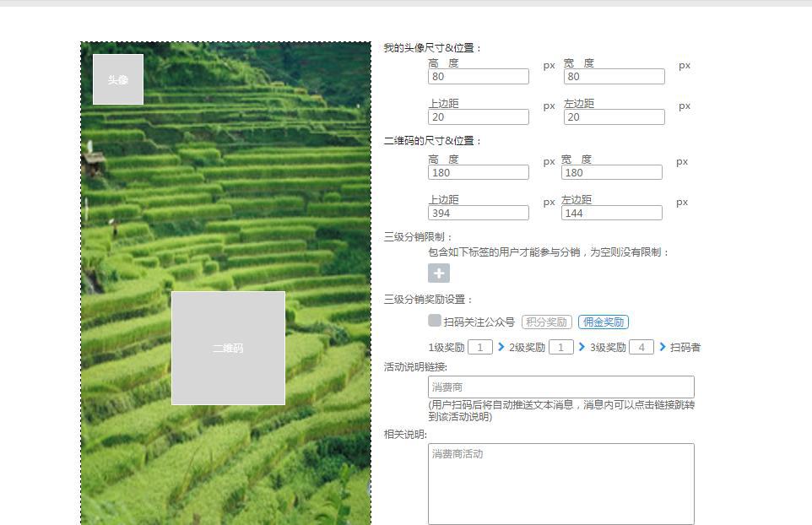Viewport: 812px width, 525px height.
Task: Click the QR code height field 180
Action: (479, 172)
